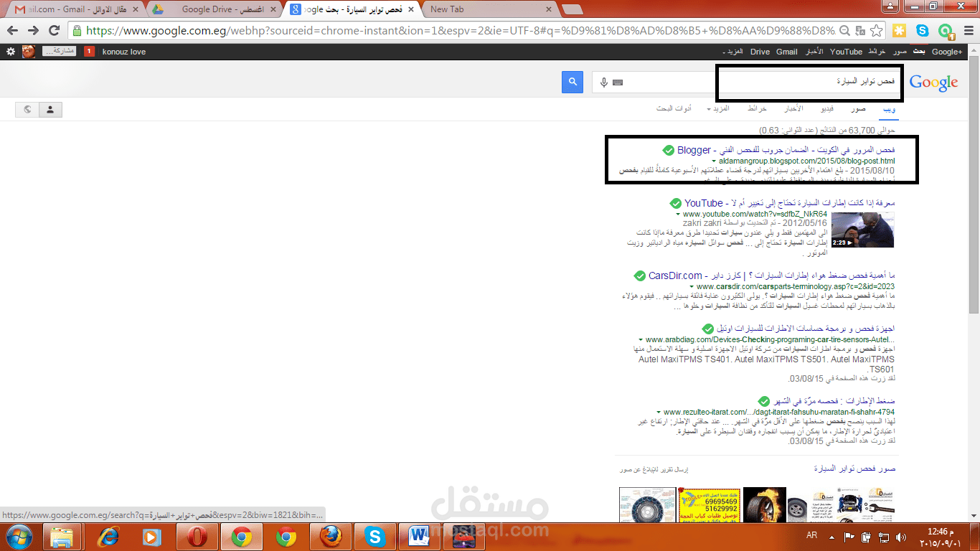Open the red notifications badge showing 1
Image resolution: width=980 pixels, height=551 pixels.
pos(89,52)
